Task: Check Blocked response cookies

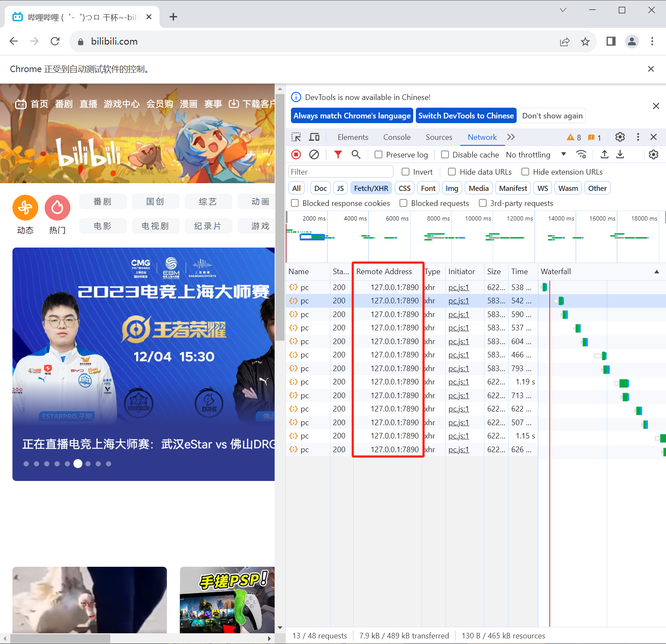Action: coord(295,203)
